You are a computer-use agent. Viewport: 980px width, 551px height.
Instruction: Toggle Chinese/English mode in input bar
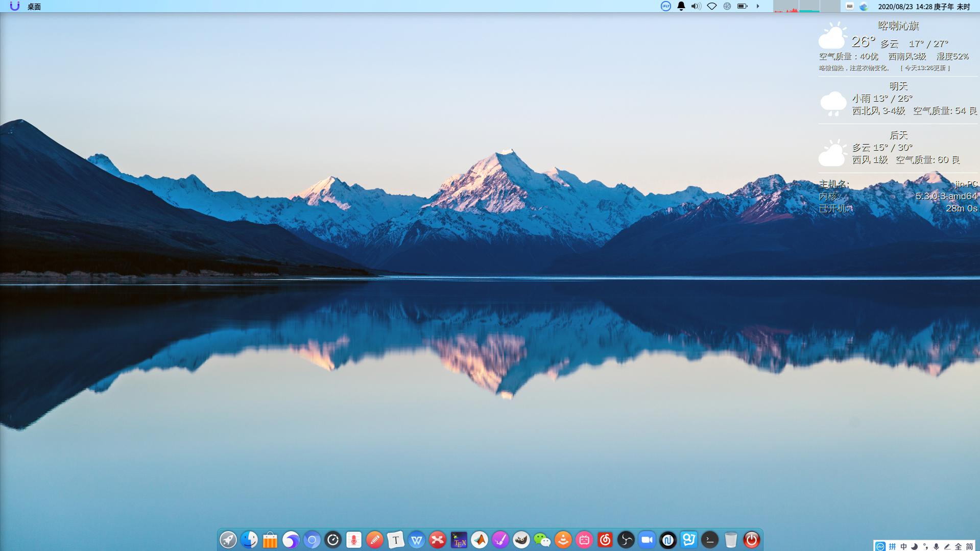[903, 546]
